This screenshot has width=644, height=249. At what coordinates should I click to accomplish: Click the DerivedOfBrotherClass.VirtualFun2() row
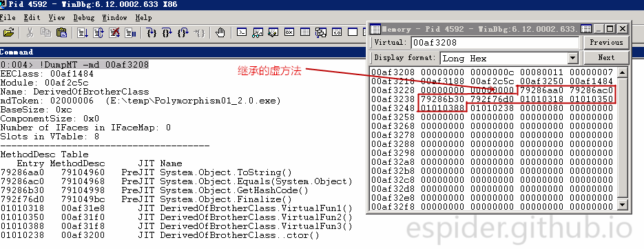click(176, 217)
